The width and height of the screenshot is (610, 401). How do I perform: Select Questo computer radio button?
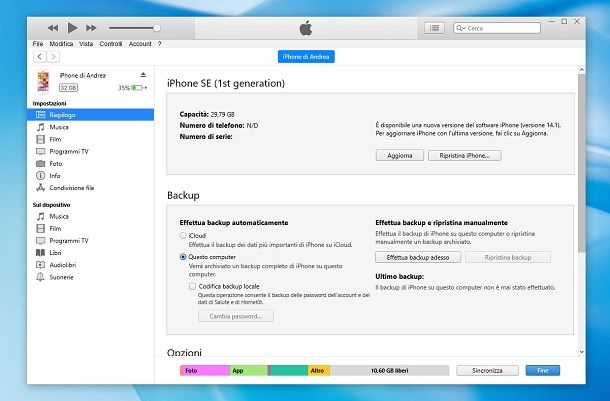click(x=183, y=257)
